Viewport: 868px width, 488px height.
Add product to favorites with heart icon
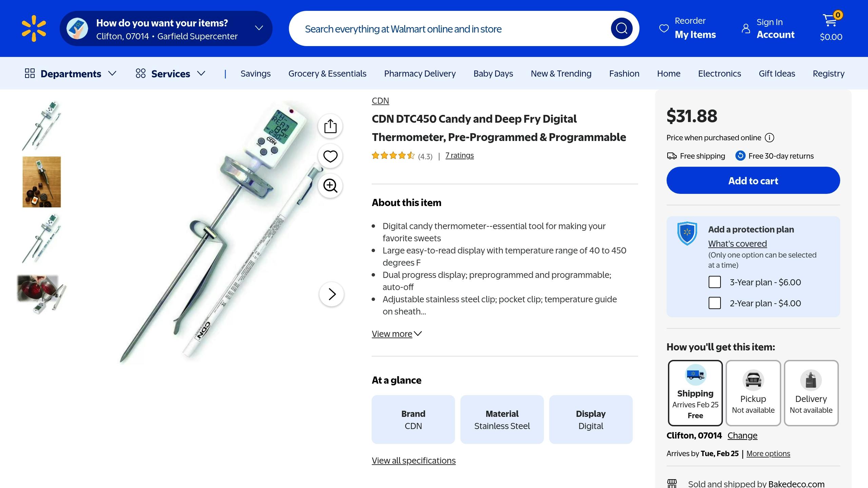[x=330, y=156]
